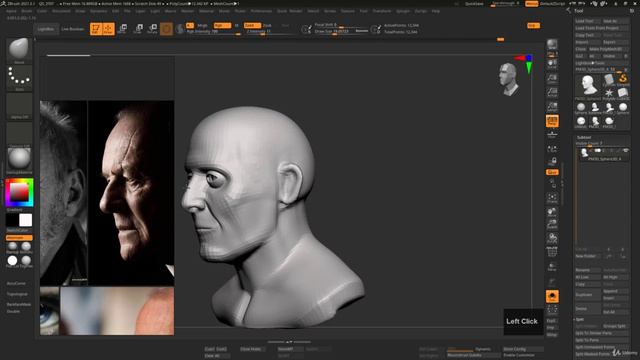Click the Split To Parts button

pos(601,340)
